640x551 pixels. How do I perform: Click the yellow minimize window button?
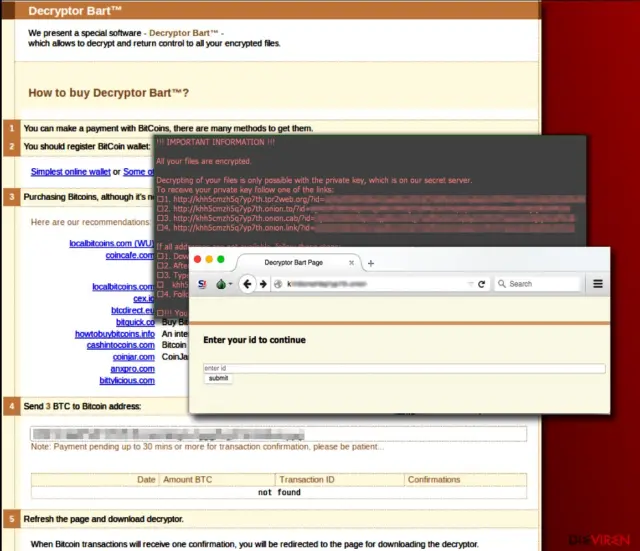(x=209, y=259)
